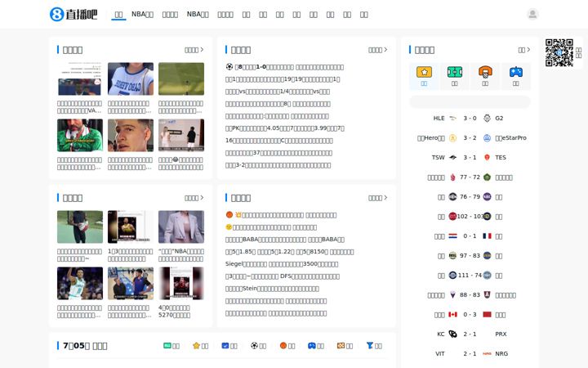The width and height of the screenshot is (588, 368).
Task: Click the NRG team logo
Action: [x=487, y=353]
